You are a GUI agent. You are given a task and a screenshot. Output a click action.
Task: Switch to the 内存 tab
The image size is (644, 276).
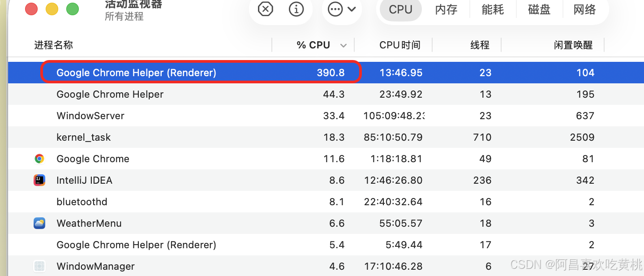click(x=446, y=9)
